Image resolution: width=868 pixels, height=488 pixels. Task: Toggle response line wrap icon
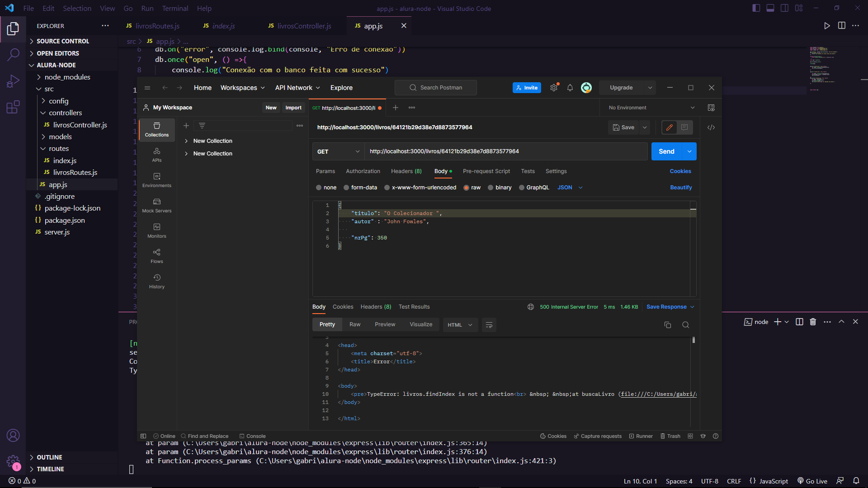[489, 325]
